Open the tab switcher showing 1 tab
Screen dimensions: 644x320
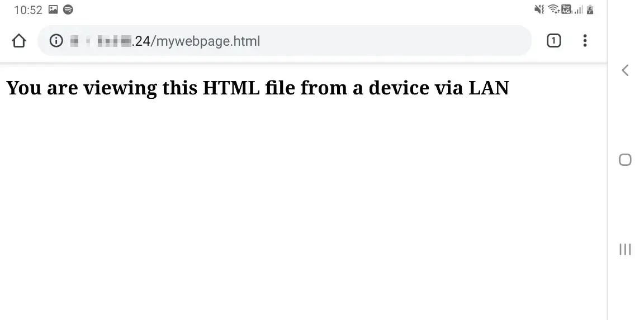[553, 41]
